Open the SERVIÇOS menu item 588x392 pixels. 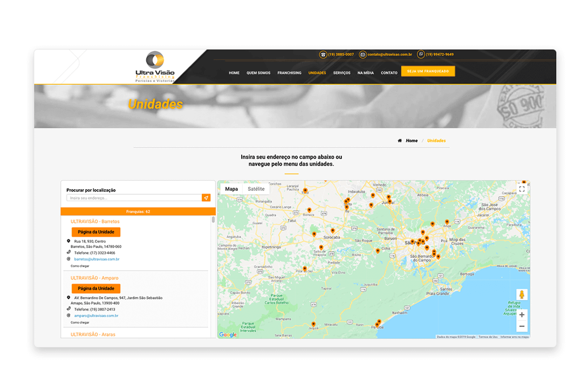point(341,72)
